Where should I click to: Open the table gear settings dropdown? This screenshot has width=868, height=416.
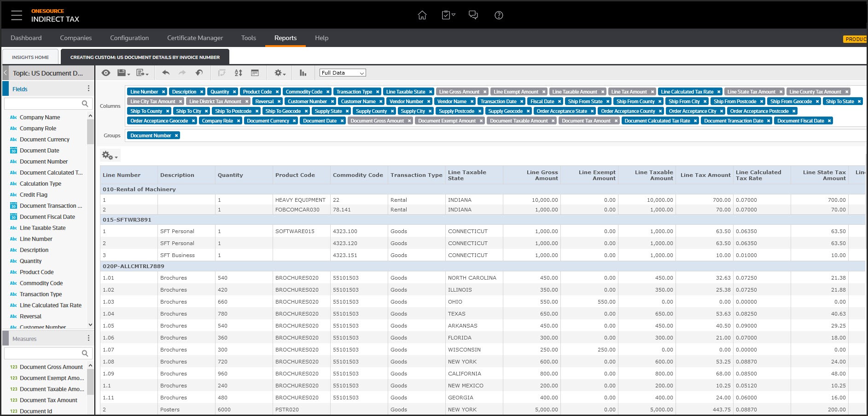click(x=110, y=156)
